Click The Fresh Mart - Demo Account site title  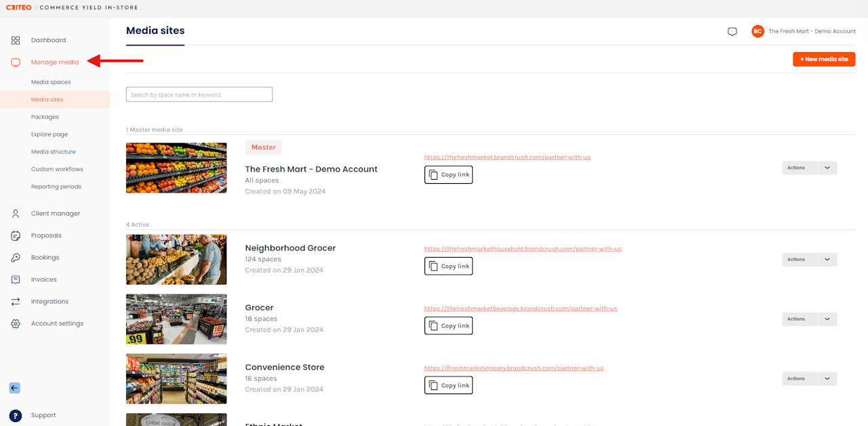[x=311, y=169]
